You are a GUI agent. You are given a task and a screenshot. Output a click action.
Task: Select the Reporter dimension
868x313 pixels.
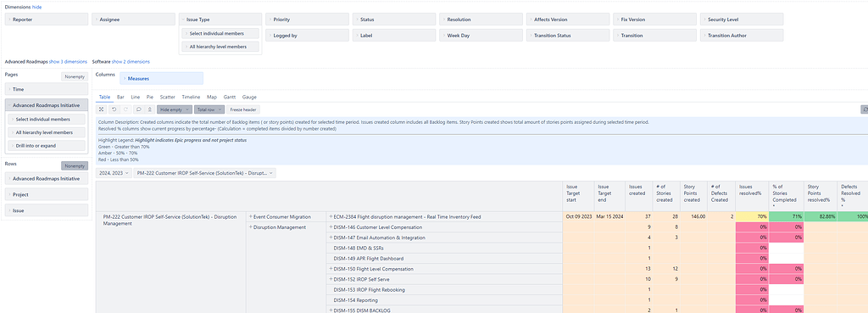pyautogui.click(x=47, y=20)
